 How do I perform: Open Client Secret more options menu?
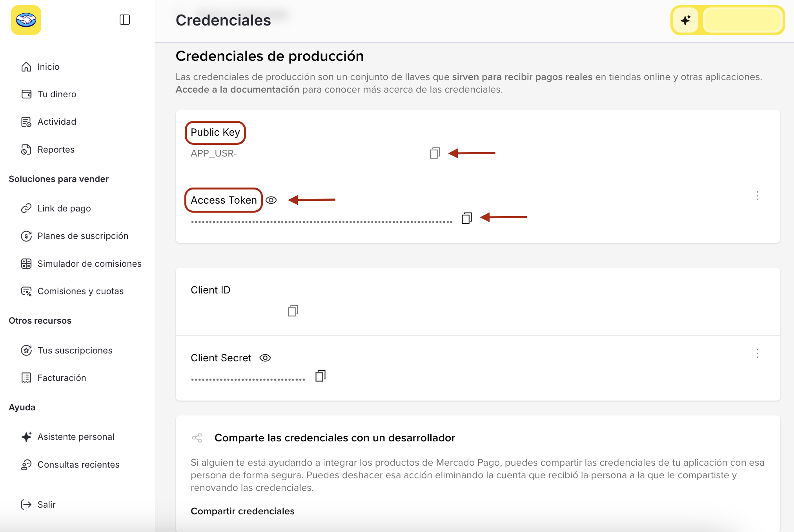coord(758,353)
